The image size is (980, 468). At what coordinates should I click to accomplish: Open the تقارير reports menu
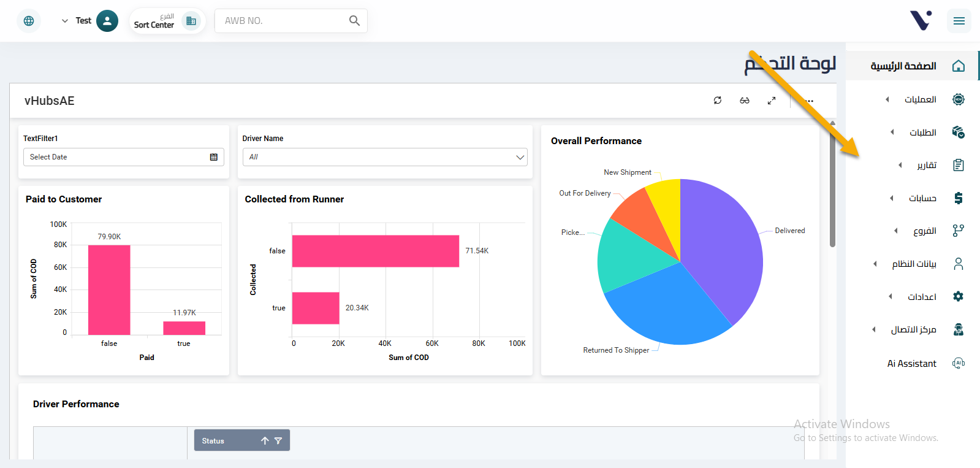click(x=926, y=165)
